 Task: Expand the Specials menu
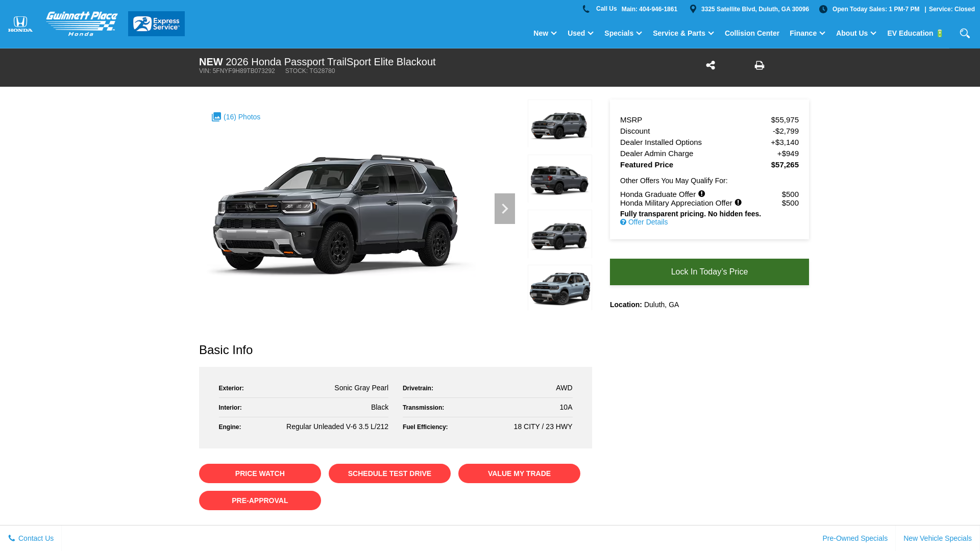(623, 33)
